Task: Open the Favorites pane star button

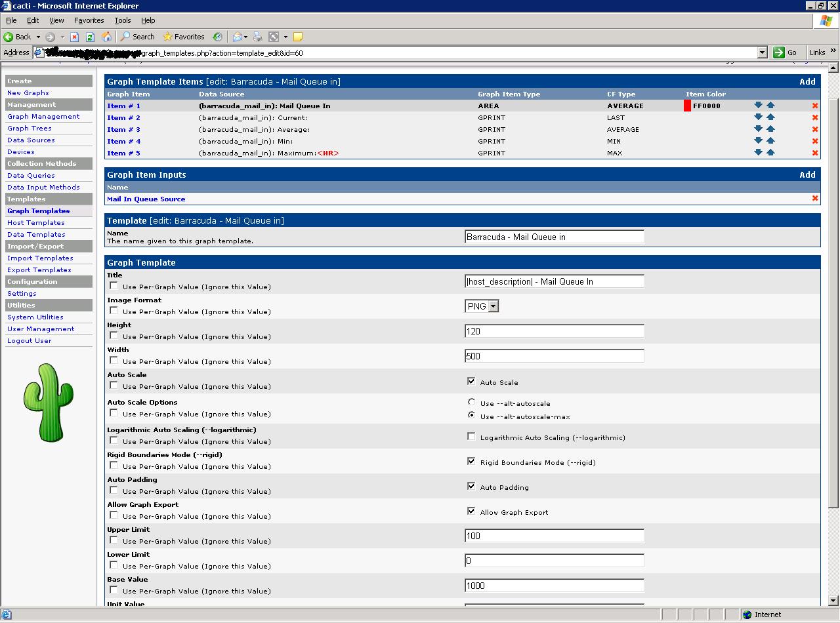Action: [184, 37]
